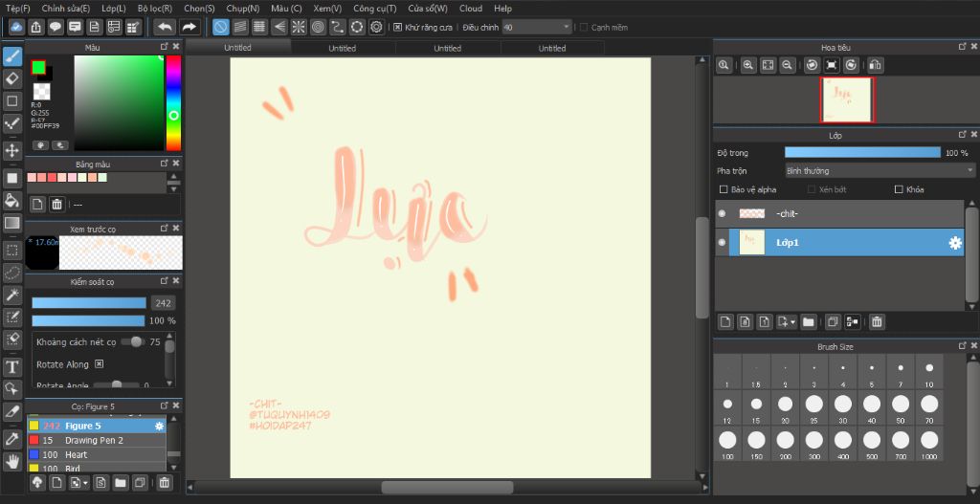980x504 pixels.
Task: Delete the selected brush
Action: (164, 482)
